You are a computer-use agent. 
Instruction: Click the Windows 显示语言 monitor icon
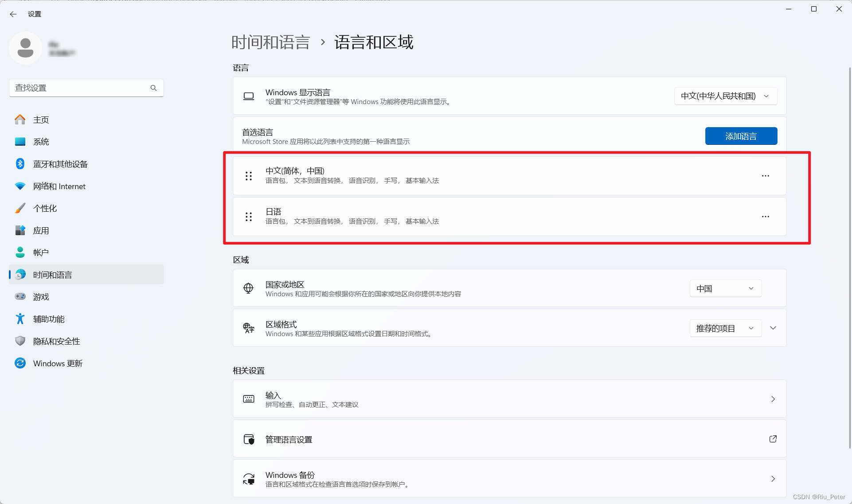coord(249,96)
